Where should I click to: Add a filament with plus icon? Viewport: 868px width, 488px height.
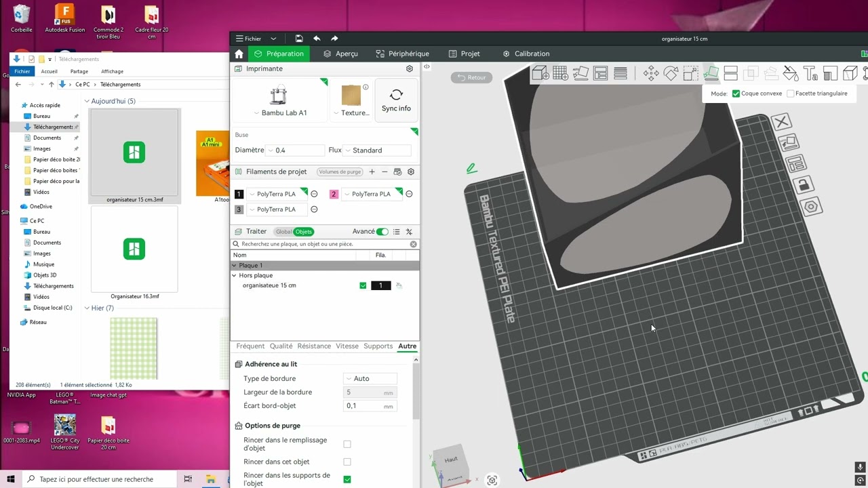(x=372, y=171)
